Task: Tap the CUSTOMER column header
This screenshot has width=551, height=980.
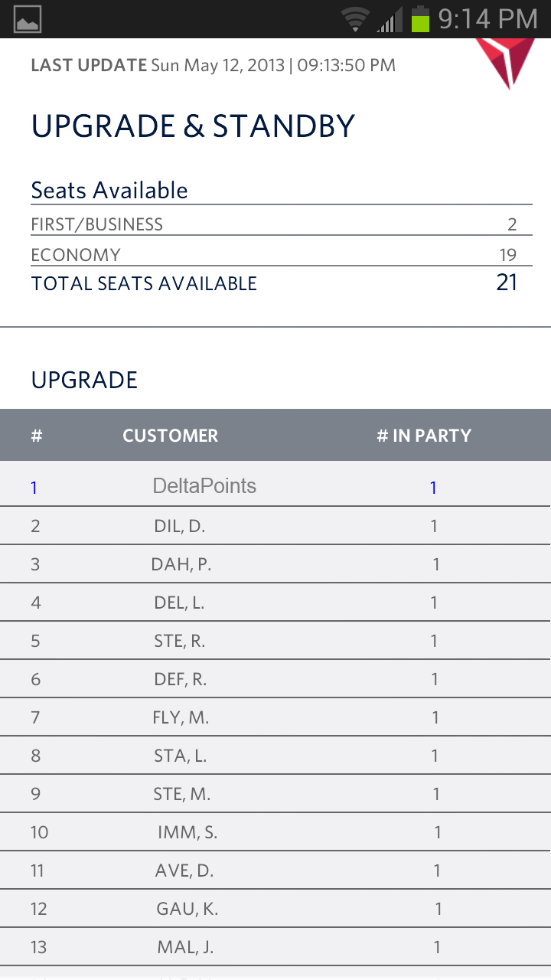Action: pos(170,436)
